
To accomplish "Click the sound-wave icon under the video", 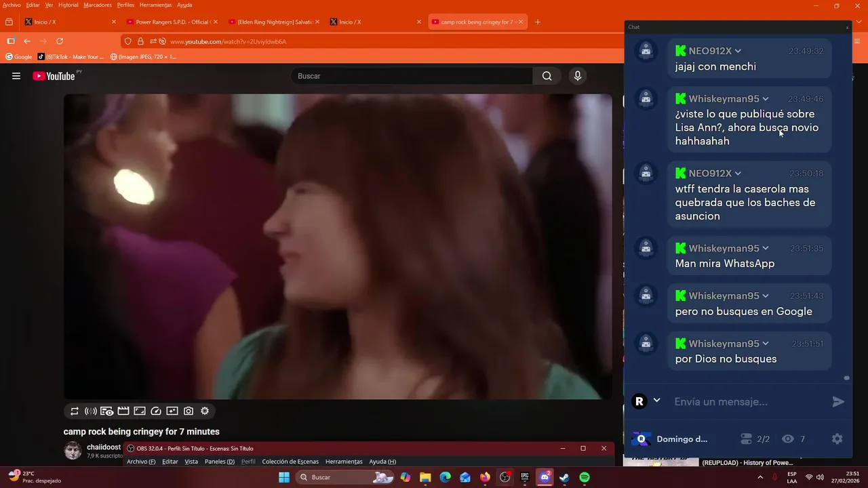I will pyautogui.click(x=91, y=411).
